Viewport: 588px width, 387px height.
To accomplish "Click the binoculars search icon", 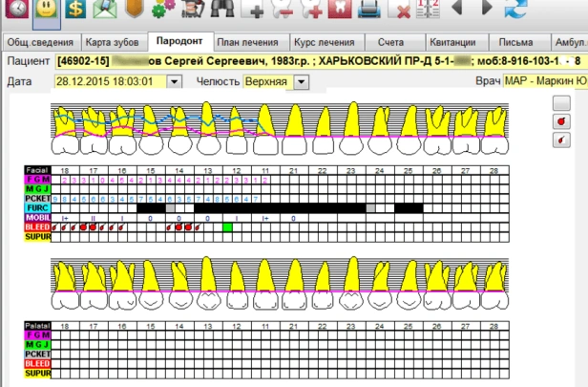I will pyautogui.click(x=222, y=11).
